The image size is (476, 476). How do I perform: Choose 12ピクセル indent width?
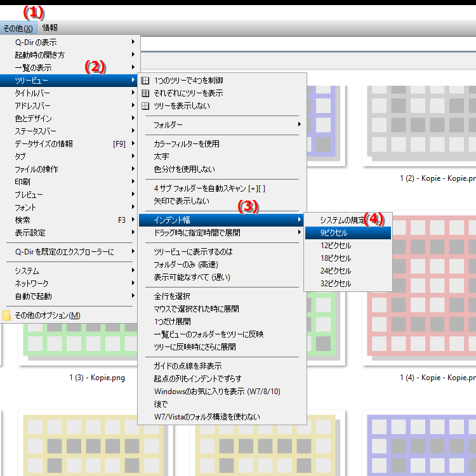(x=348, y=246)
